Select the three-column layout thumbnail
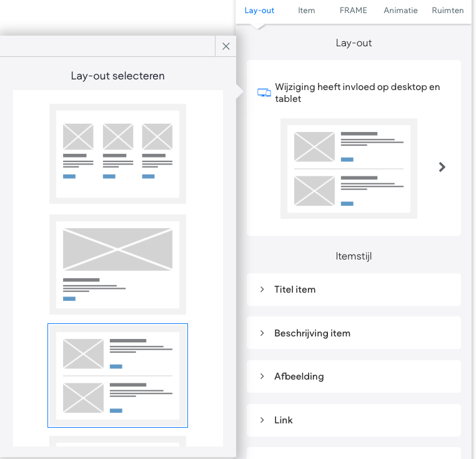Screen dimensions: 476x459 coord(117,154)
